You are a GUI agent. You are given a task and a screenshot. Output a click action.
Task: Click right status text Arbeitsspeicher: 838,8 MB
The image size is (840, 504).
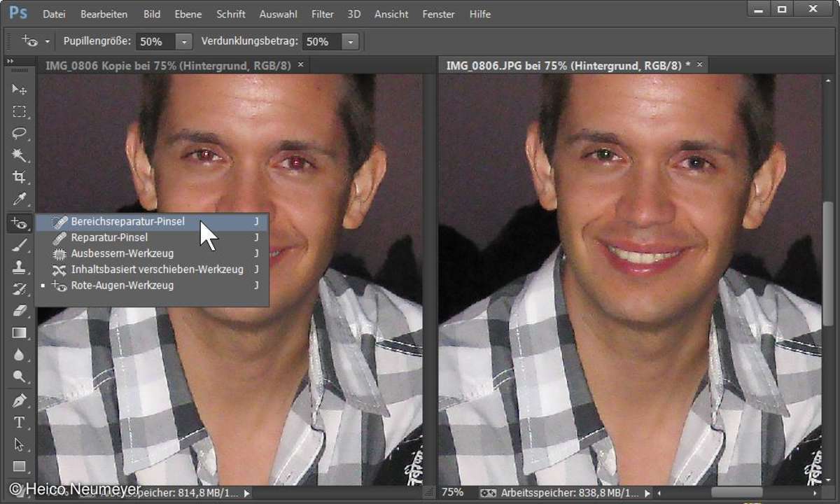[570, 493]
